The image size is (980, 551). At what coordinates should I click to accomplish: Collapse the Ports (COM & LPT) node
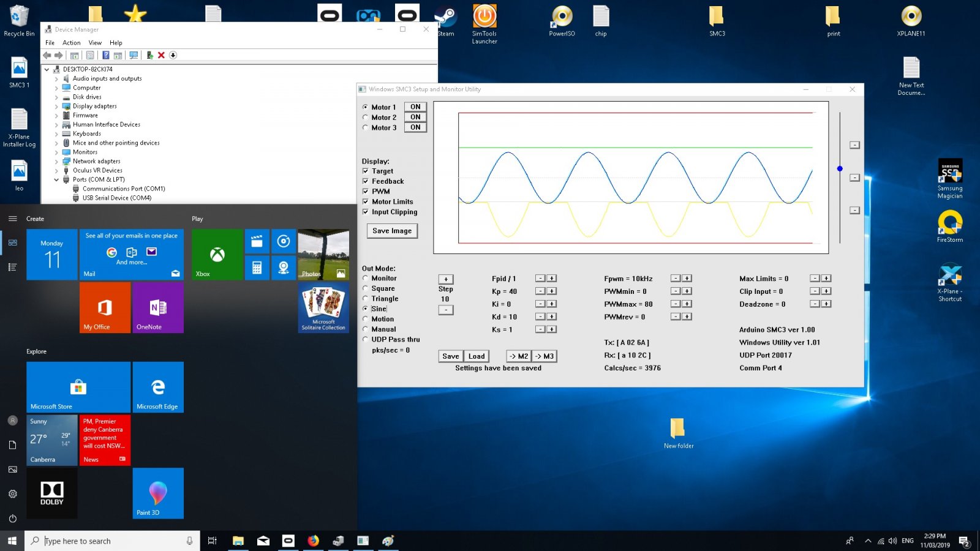pos(56,179)
